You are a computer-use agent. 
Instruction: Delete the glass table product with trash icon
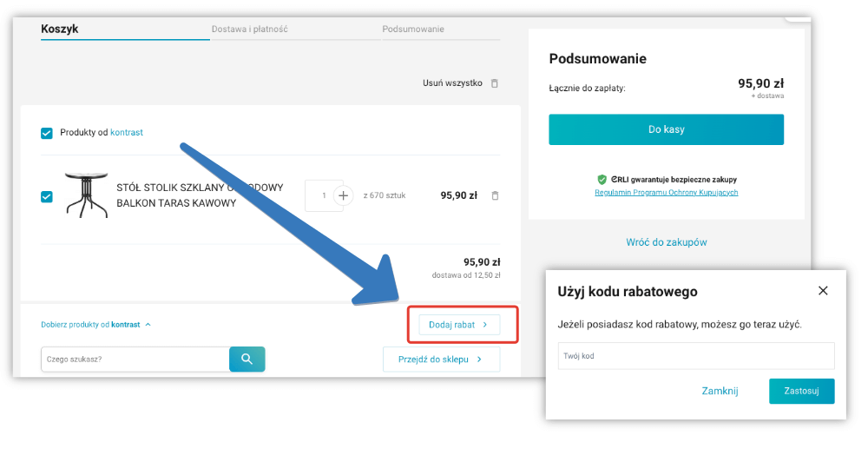tap(495, 196)
